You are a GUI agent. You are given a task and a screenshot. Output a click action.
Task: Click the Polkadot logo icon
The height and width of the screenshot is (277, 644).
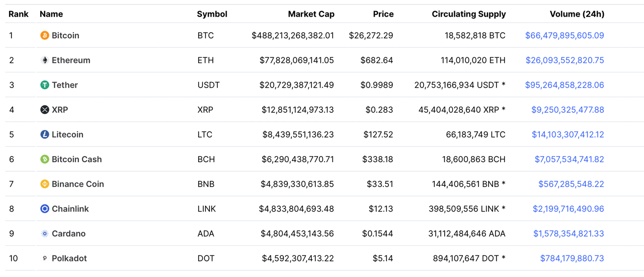pyautogui.click(x=45, y=258)
